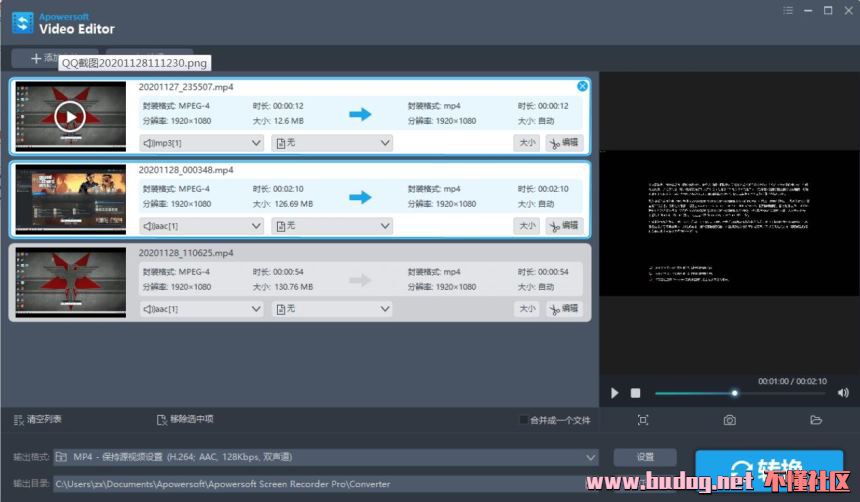Toggle fullscreen preview icon

coord(643,420)
